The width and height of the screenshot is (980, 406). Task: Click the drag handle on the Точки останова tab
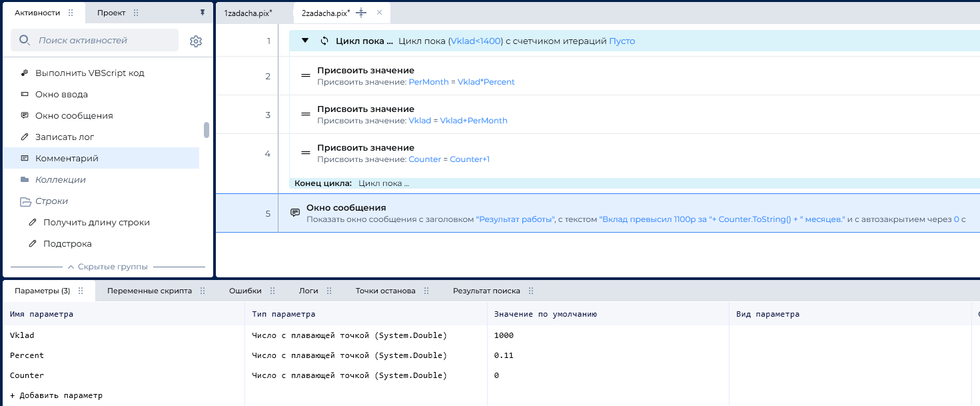[426, 291]
